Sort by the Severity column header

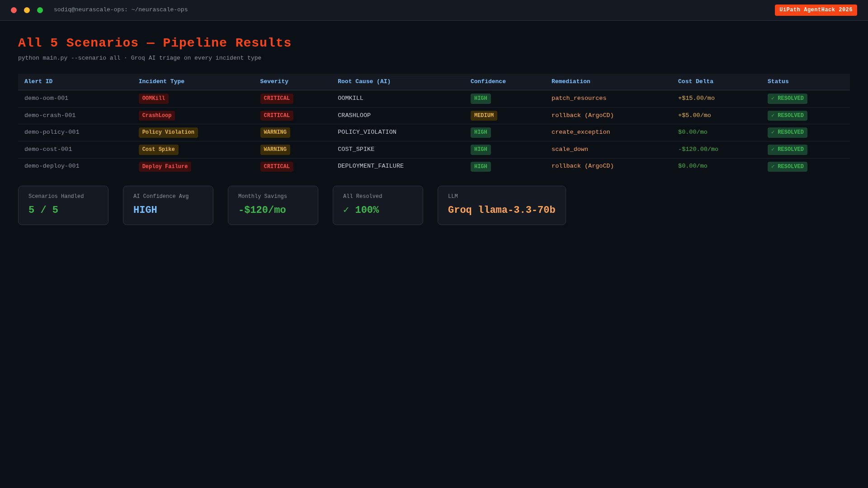coord(274,82)
